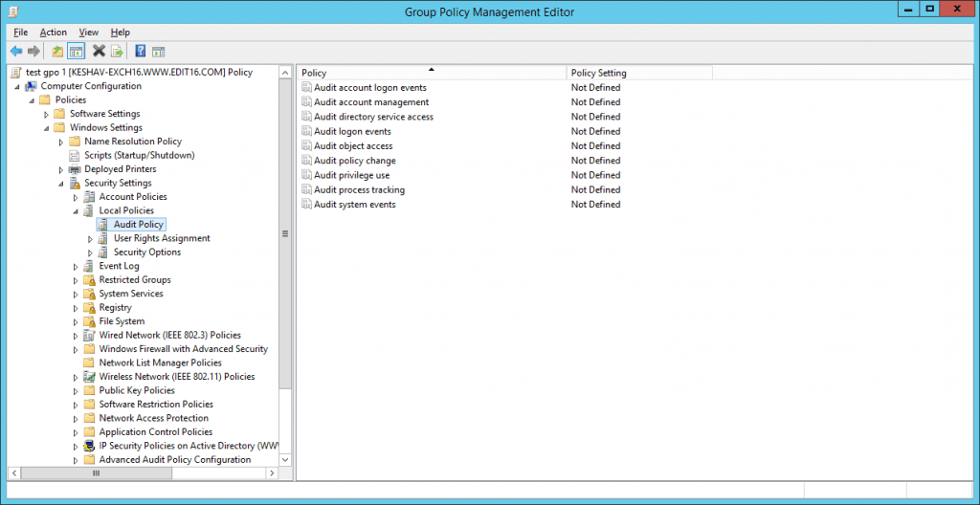980x505 pixels.
Task: Click the Audit process tracking policy icon
Action: coord(306,190)
